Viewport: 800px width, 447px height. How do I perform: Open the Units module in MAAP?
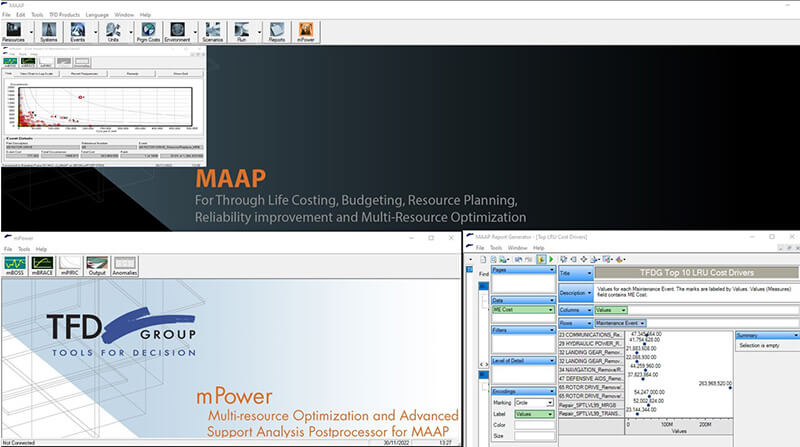(x=113, y=32)
